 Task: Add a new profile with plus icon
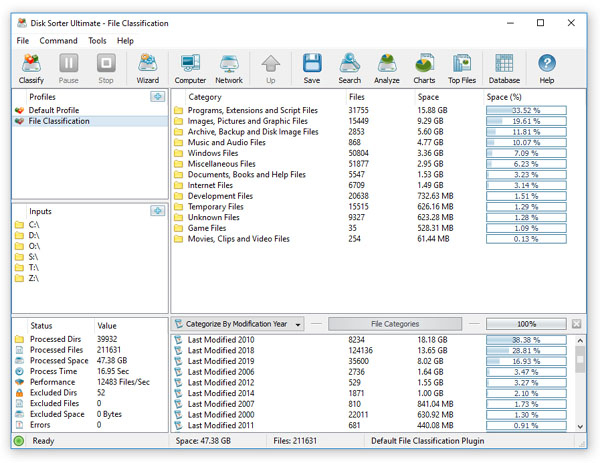pos(158,96)
